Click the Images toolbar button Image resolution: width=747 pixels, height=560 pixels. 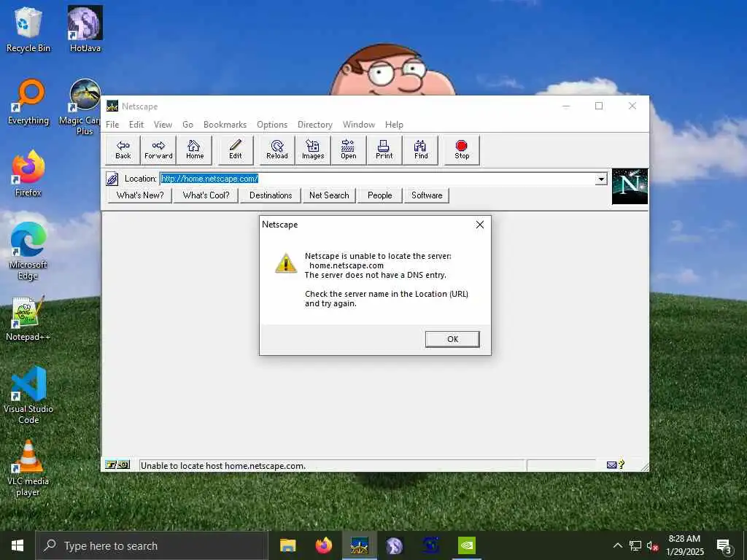click(313, 150)
